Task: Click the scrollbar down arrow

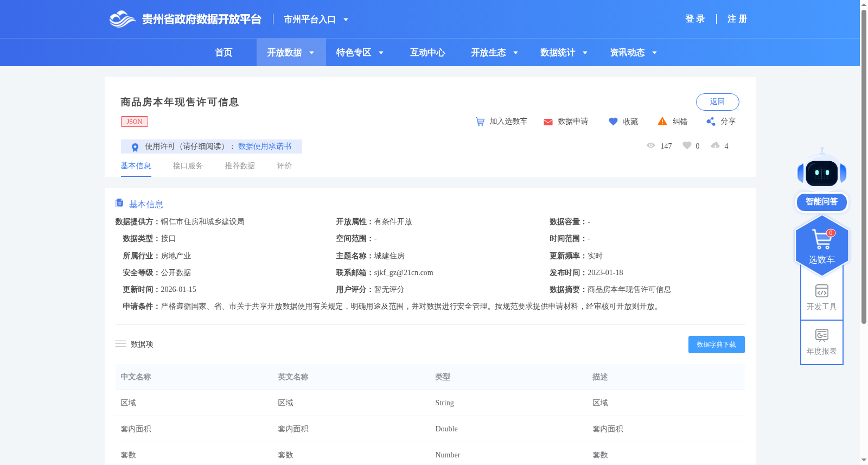Action: pyautogui.click(x=864, y=460)
